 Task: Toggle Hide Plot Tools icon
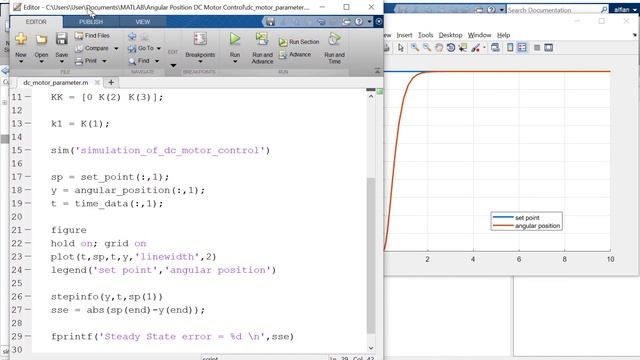(537, 48)
